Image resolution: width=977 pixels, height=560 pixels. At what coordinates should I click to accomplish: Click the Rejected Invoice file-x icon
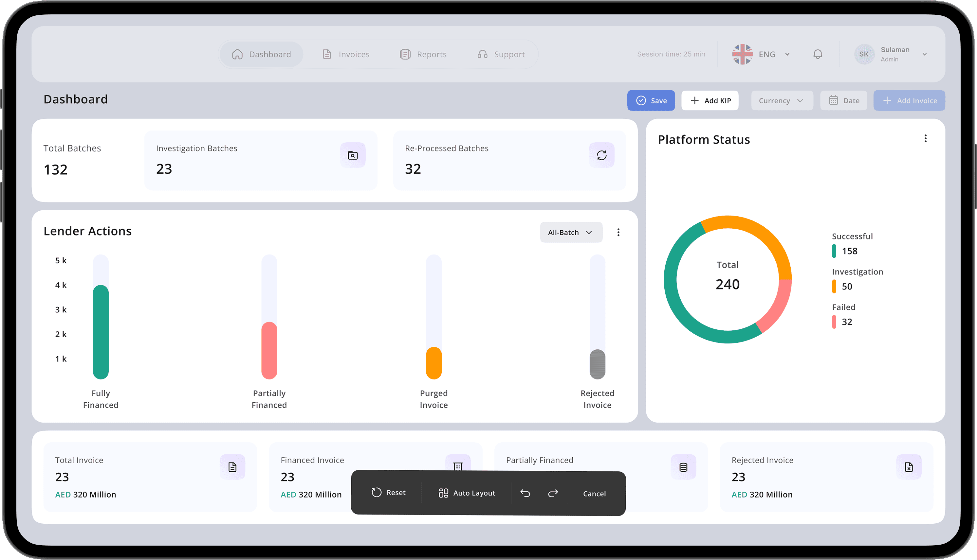(x=909, y=467)
